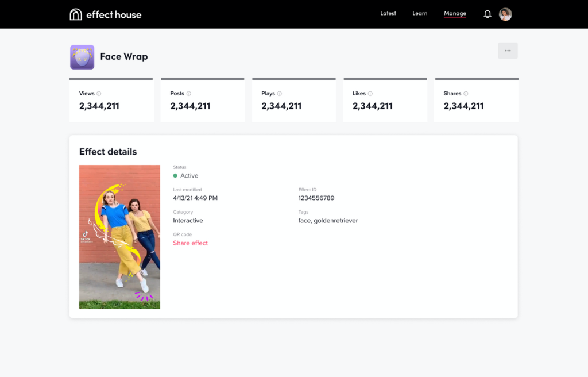
Task: Show info tooltip next to Posts
Action: coord(188,94)
